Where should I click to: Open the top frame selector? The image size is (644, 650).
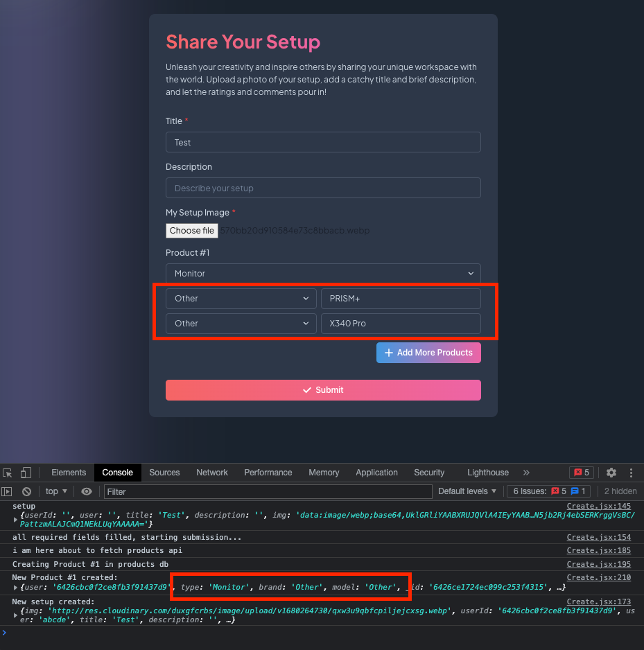[x=55, y=491]
